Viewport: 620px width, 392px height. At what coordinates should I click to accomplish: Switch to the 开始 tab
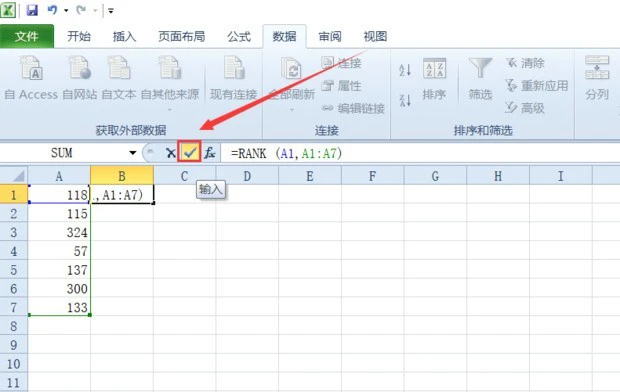pos(79,36)
